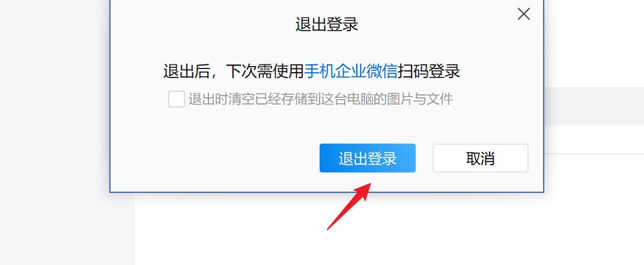The width and height of the screenshot is (644, 265).
Task: Close the 退出登录 dialog with the X icon
Action: tap(524, 14)
